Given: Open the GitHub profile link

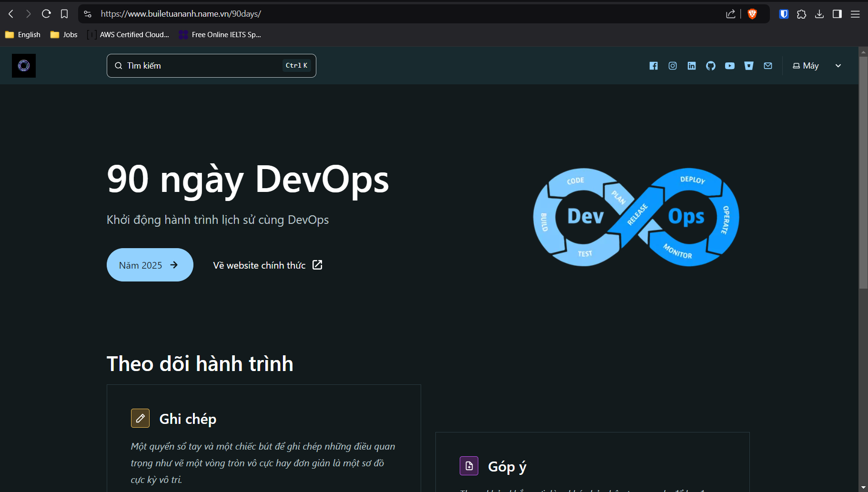Looking at the screenshot, I should pos(711,66).
